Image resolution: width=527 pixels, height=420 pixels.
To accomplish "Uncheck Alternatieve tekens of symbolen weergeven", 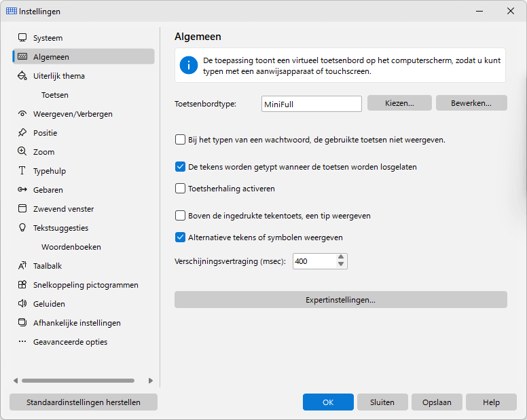I will click(180, 237).
